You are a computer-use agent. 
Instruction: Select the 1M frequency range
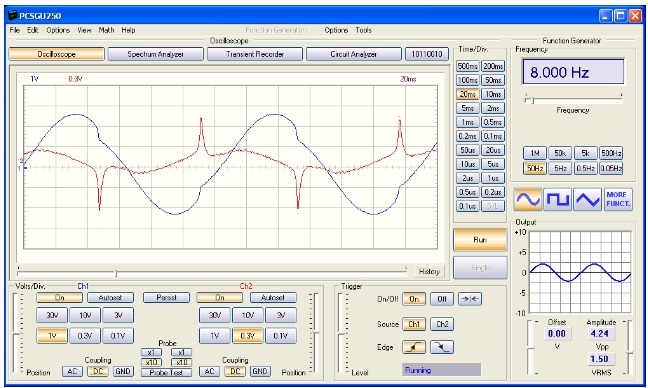pyautogui.click(x=535, y=153)
